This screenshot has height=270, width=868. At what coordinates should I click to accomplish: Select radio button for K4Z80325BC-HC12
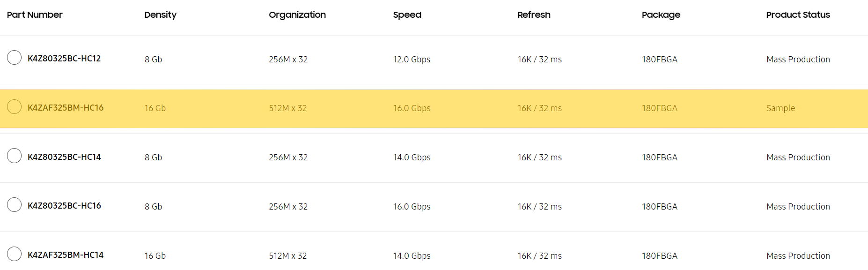pos(15,58)
